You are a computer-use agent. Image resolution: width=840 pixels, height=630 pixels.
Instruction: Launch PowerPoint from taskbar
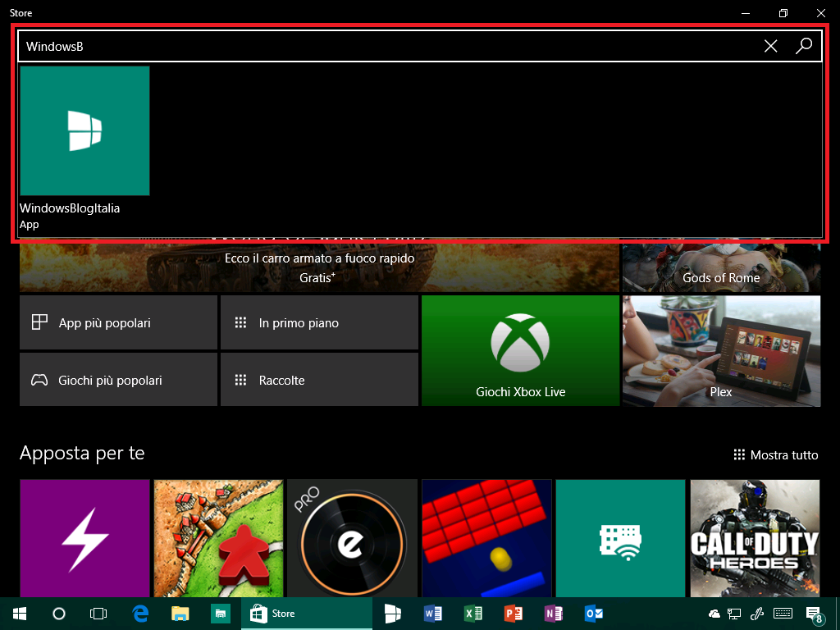(514, 614)
